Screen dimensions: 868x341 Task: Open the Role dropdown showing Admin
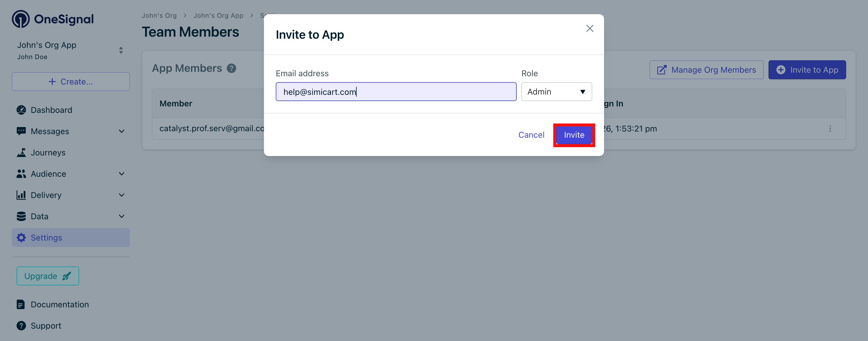tap(556, 92)
